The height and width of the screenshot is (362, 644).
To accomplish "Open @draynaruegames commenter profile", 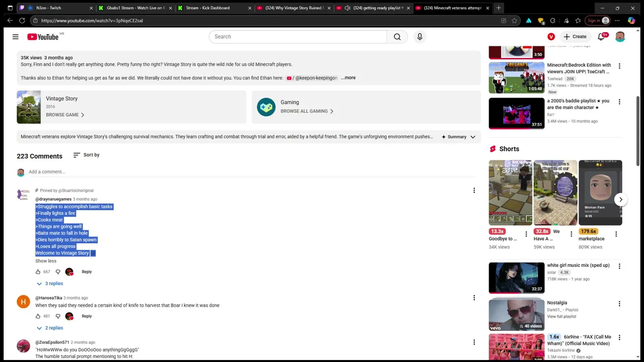I will pos(53,199).
